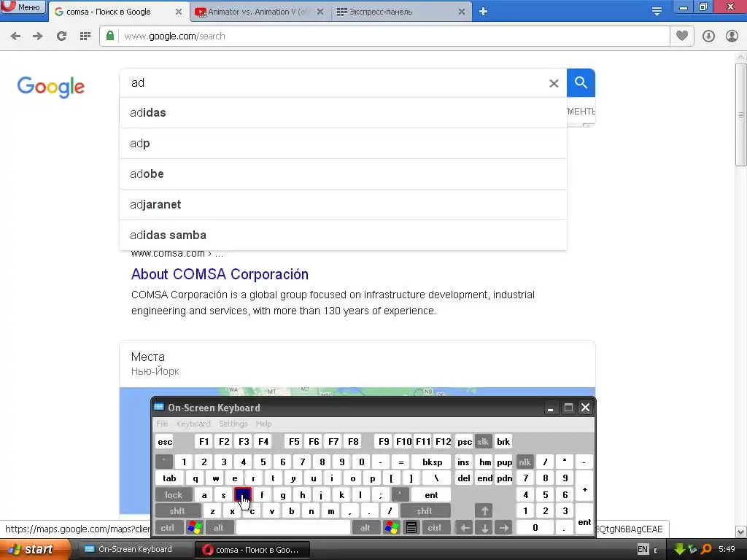Open a new tab with plus button
The image size is (747, 560).
pyautogui.click(x=483, y=12)
